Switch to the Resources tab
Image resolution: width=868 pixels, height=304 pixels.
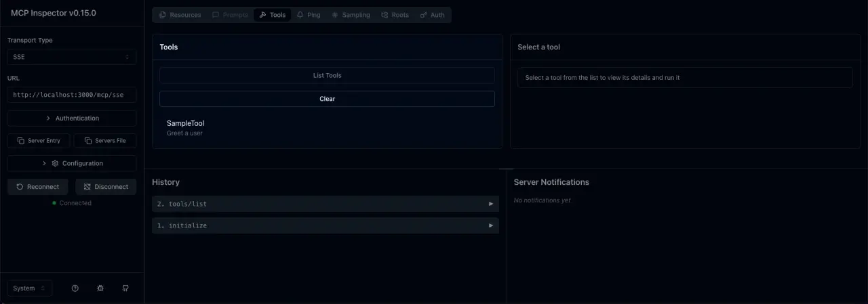point(180,15)
